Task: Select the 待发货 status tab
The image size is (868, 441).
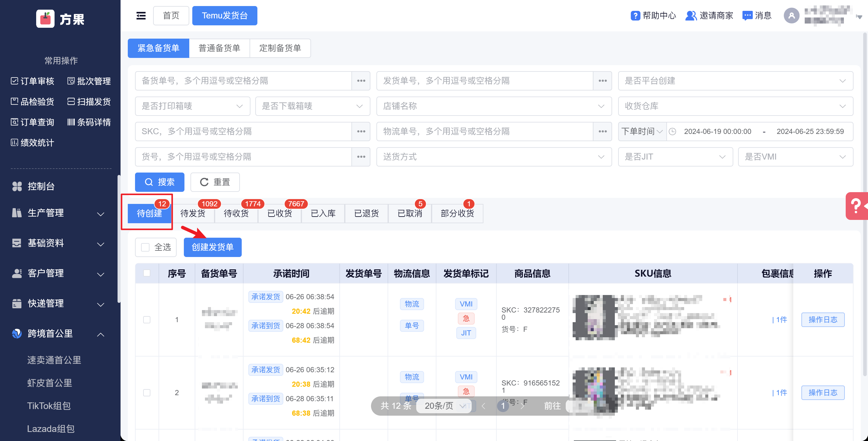Action: point(193,213)
